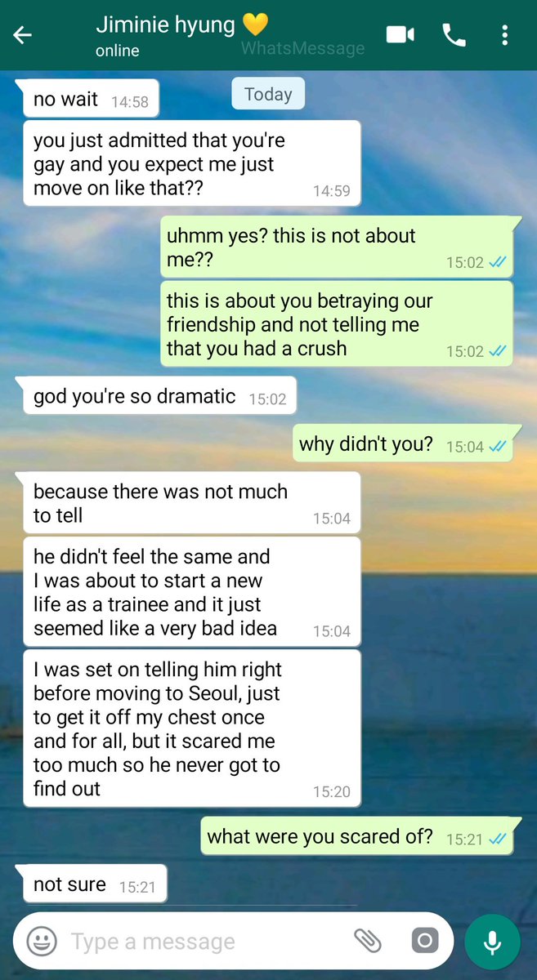Tap the 'online' status text under the name
Screen dimensions: 537x980
pyautogui.click(x=117, y=51)
